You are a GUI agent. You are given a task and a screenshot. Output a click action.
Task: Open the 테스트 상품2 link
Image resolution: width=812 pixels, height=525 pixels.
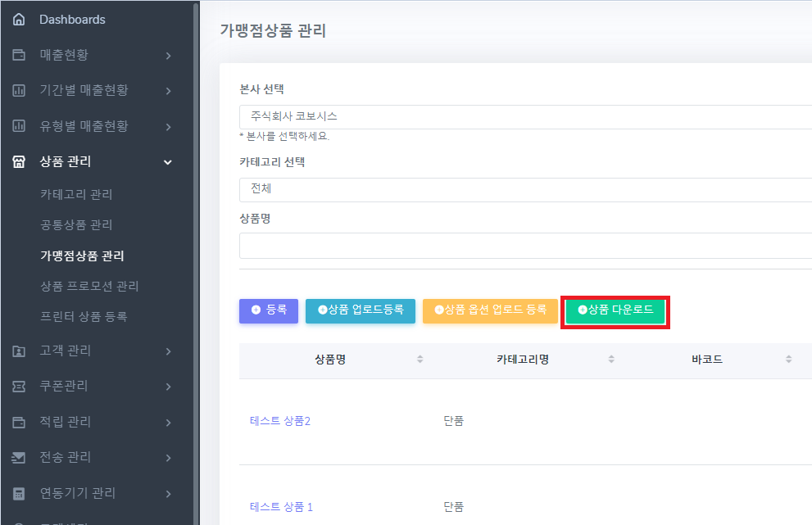point(280,421)
